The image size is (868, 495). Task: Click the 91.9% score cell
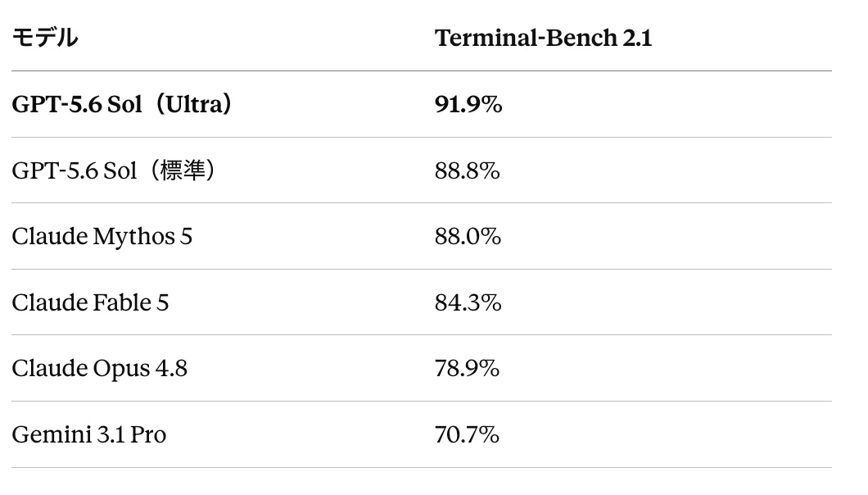pyautogui.click(x=468, y=103)
